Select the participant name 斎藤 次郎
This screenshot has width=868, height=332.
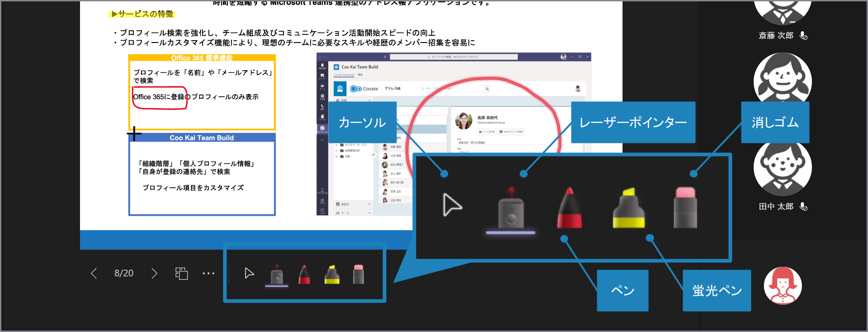[776, 35]
